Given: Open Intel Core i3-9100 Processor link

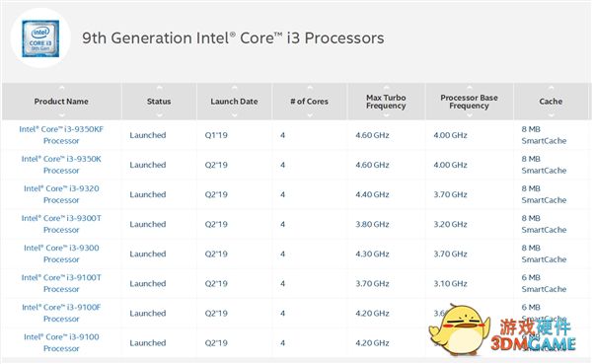Looking at the screenshot, I should [x=61, y=342].
